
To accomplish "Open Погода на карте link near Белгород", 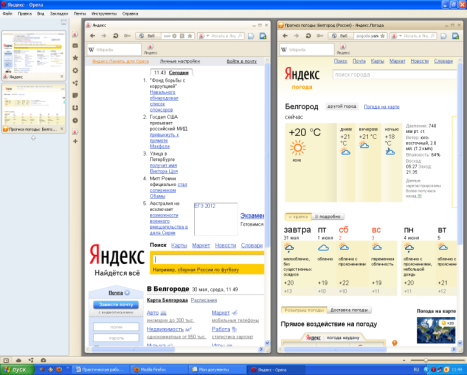I will 381,107.
